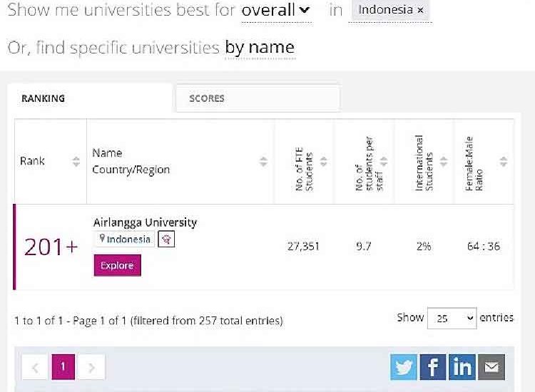Sort by No. of students per staff
Image resolution: width=535 pixels, height=392 pixels.
pos(384,161)
